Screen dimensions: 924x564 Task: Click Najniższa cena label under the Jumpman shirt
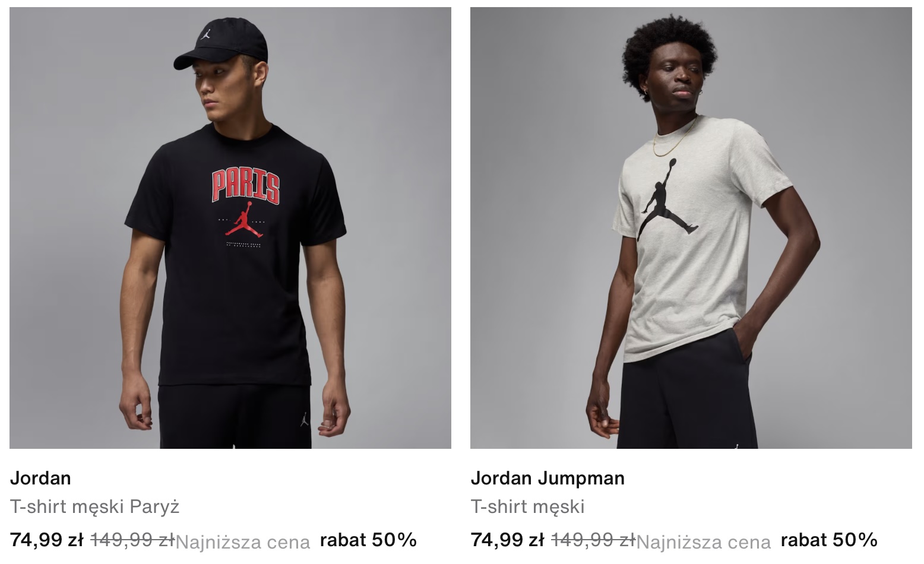(704, 542)
